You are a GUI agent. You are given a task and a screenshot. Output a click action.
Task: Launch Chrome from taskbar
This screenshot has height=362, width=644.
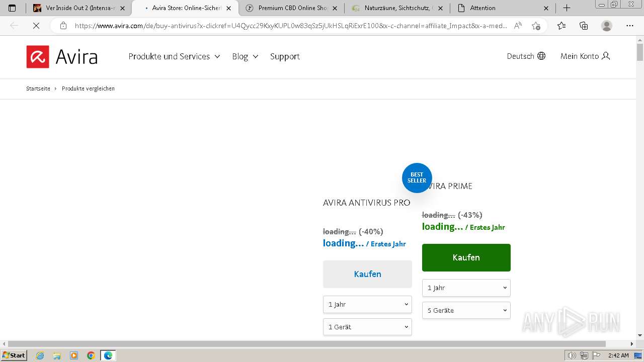[91, 355]
